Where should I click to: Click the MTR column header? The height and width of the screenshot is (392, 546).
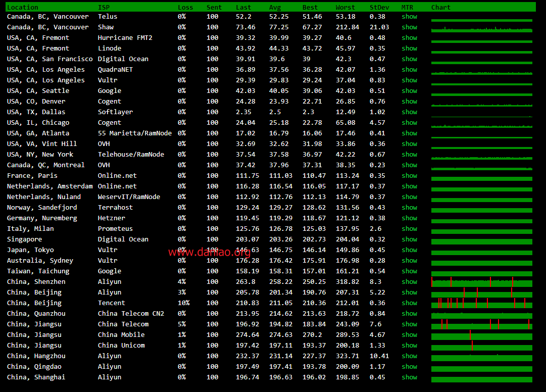407,7
